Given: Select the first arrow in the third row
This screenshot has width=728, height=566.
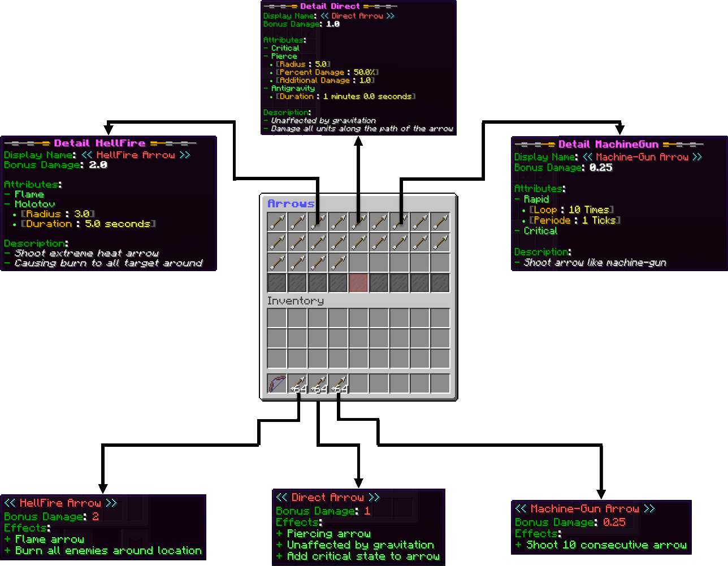Looking at the screenshot, I should [x=277, y=263].
